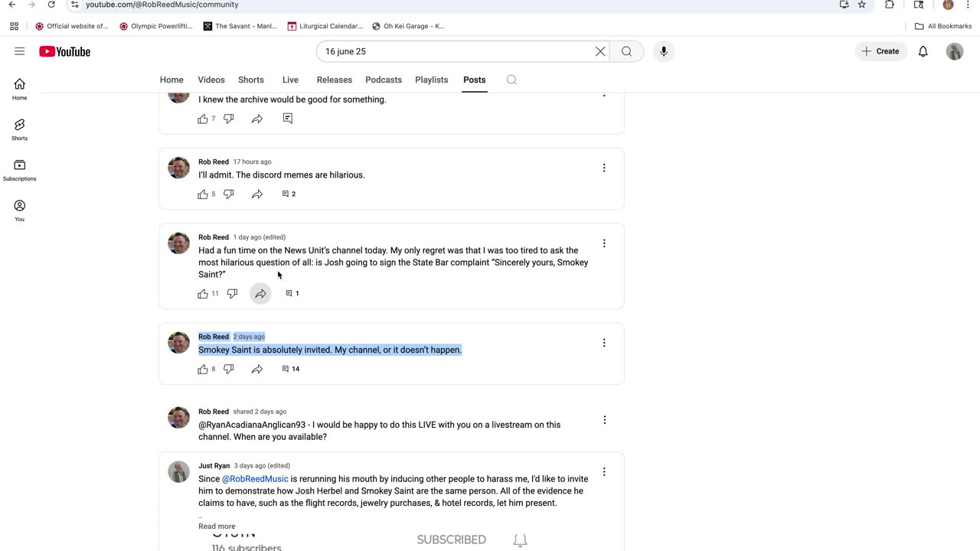This screenshot has height=551, width=980.
Task: Share the Smokey Saint invited post
Action: click(x=257, y=369)
